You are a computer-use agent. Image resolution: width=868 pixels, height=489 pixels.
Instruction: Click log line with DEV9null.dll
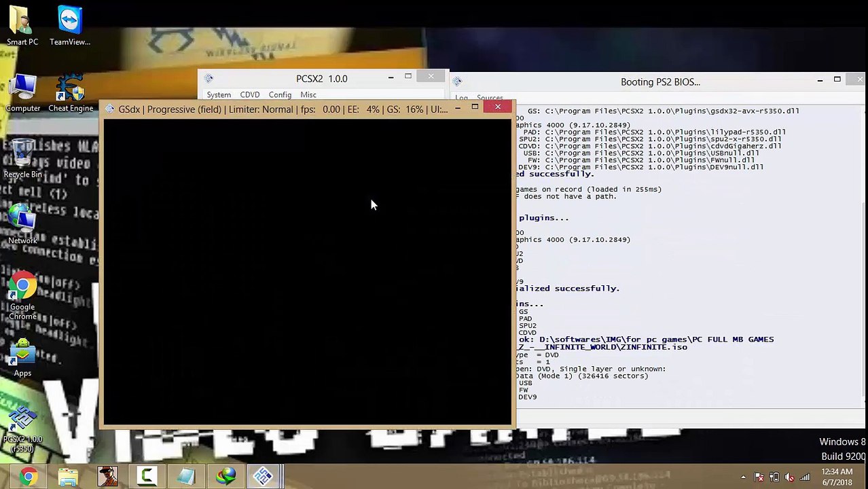[x=641, y=167]
